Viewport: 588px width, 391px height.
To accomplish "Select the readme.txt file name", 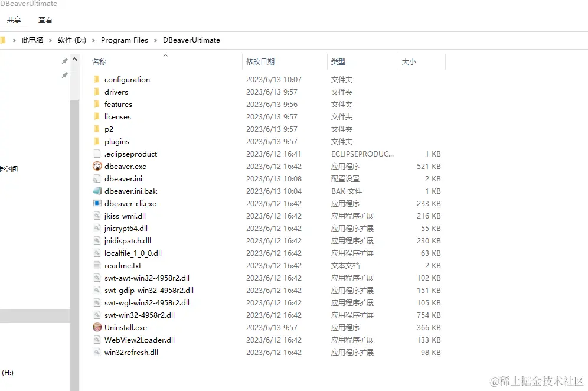I will click(123, 265).
